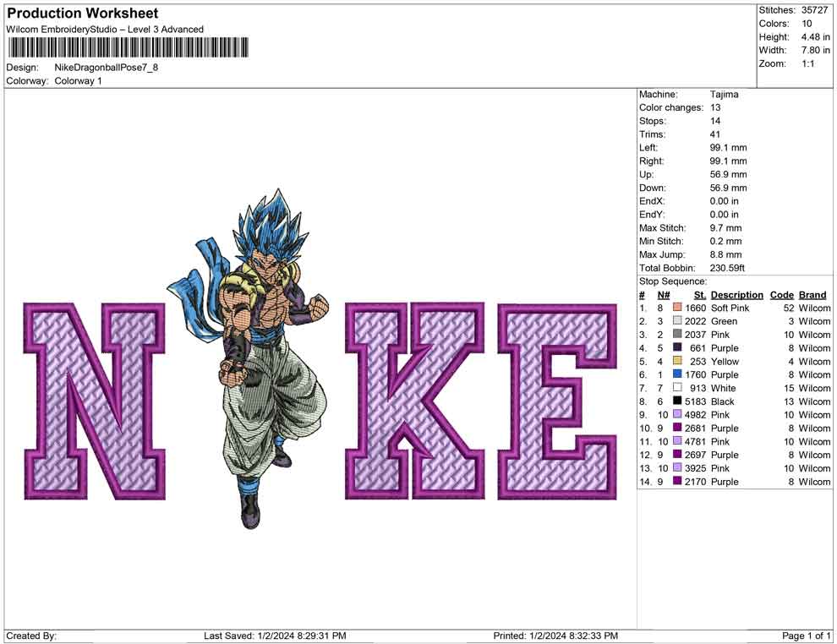Click the Width value 7.80 in
This screenshot has width=837, height=644.
tap(815, 50)
